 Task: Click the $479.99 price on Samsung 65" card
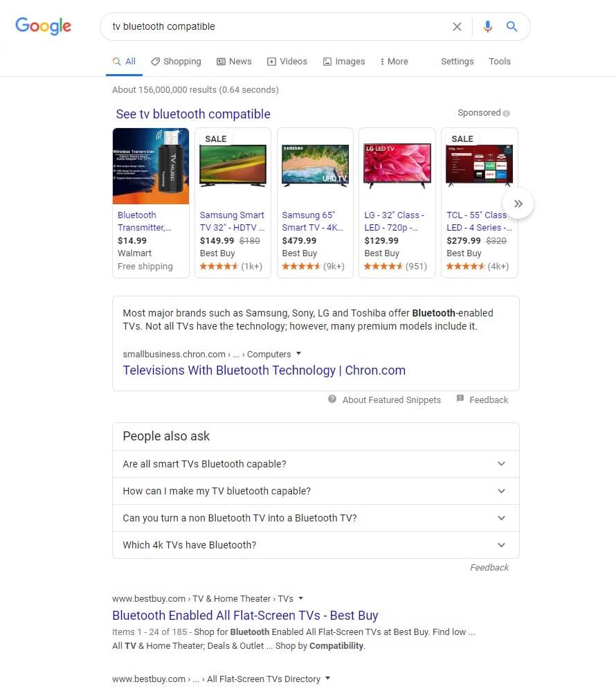pyautogui.click(x=299, y=241)
